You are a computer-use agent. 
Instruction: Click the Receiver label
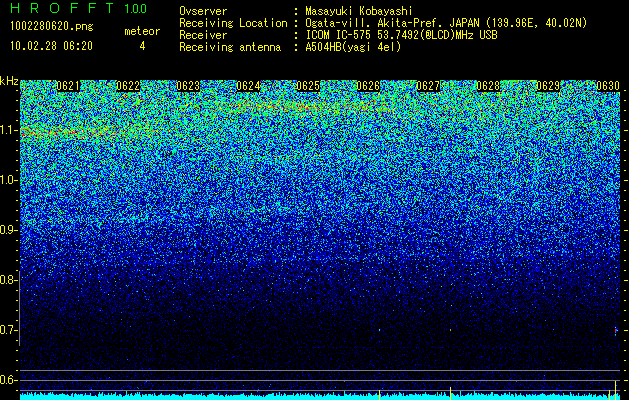tap(203, 35)
